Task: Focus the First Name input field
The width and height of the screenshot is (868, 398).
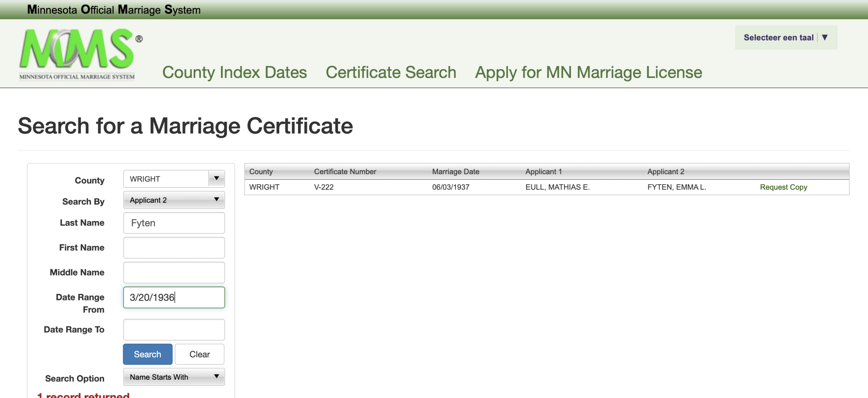Action: [174, 248]
